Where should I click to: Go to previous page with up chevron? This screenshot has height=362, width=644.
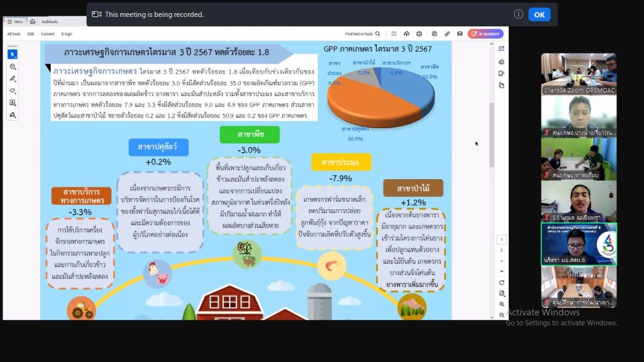pyautogui.click(x=501, y=261)
